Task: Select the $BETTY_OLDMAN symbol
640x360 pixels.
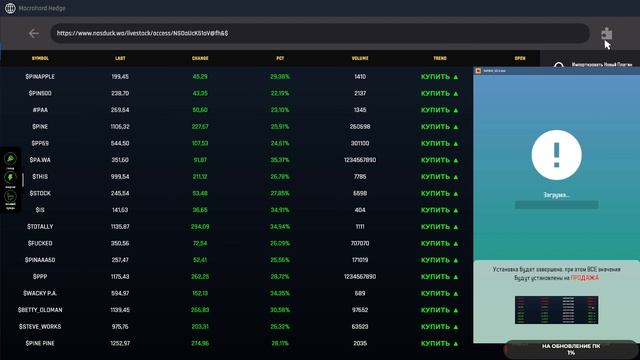Action: coord(40,310)
